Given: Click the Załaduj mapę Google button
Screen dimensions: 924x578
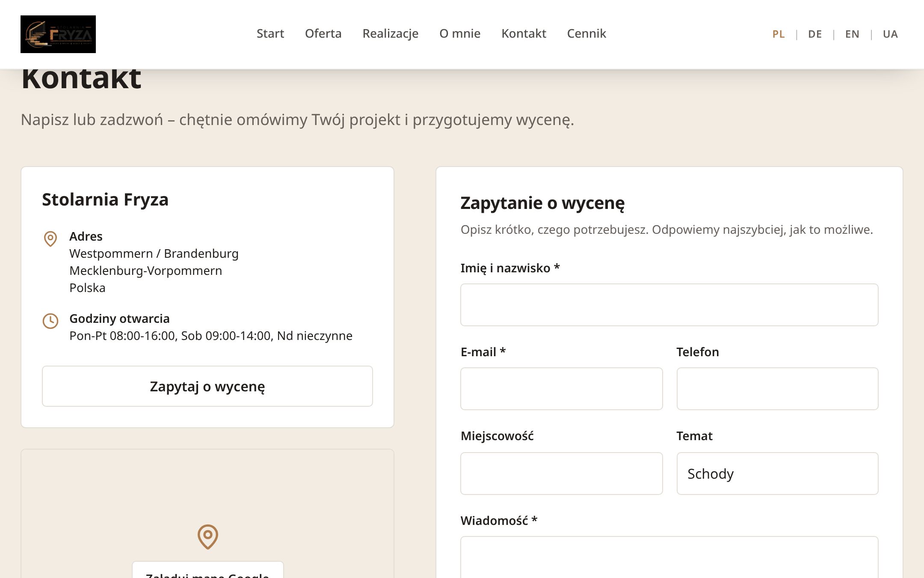Looking at the screenshot, I should (x=208, y=570).
